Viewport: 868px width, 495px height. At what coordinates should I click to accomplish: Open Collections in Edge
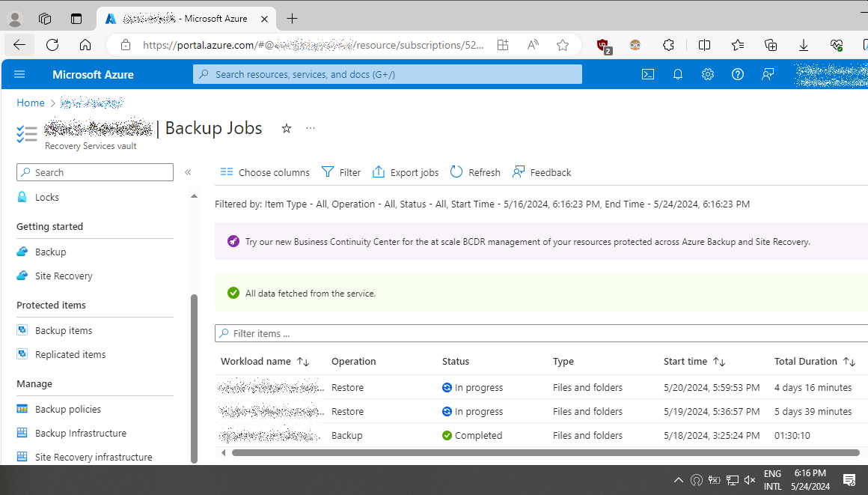click(771, 45)
